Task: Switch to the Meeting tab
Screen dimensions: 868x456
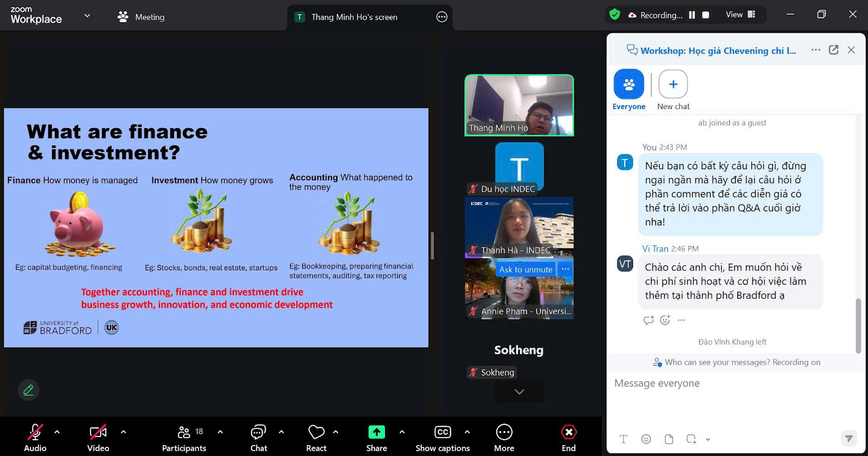Action: point(142,17)
